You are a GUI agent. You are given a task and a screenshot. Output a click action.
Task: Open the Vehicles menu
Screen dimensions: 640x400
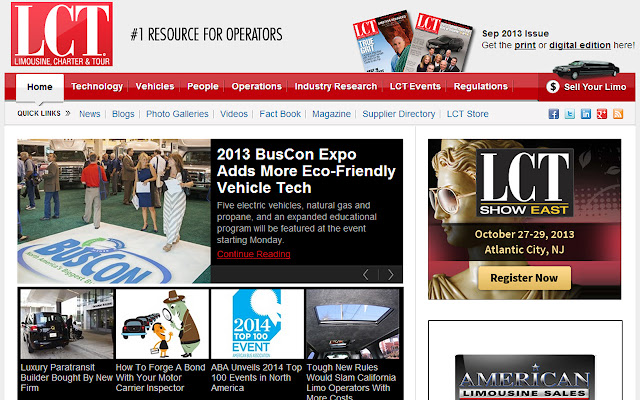coord(155,87)
